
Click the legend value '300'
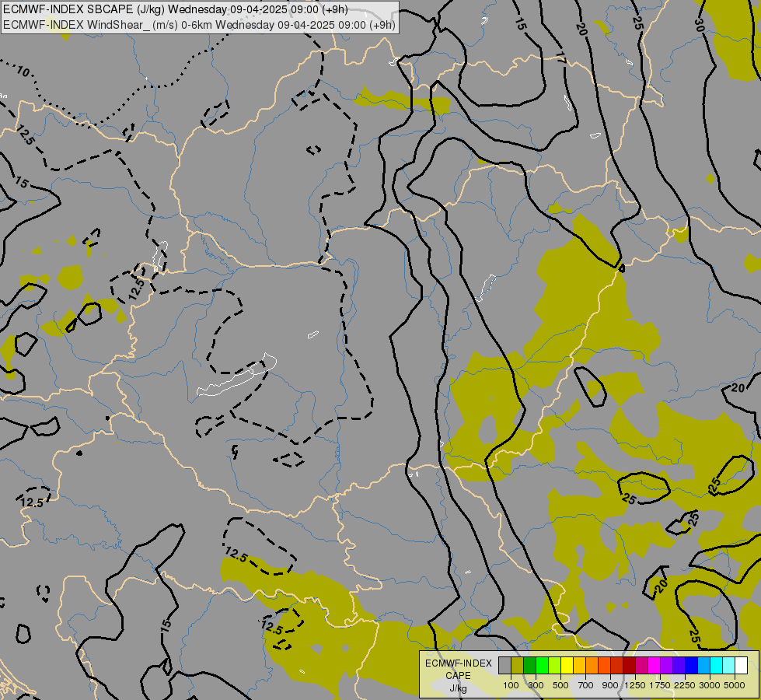(x=536, y=685)
